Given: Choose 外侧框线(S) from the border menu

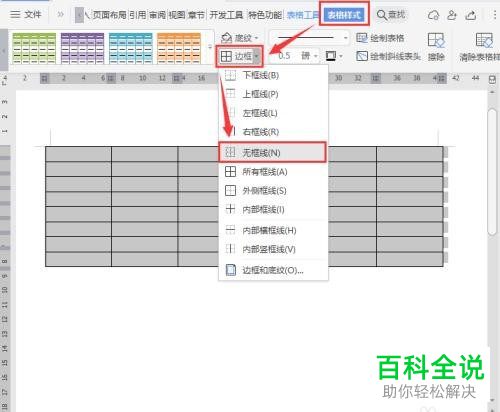Looking at the screenshot, I should pyautogui.click(x=273, y=191).
